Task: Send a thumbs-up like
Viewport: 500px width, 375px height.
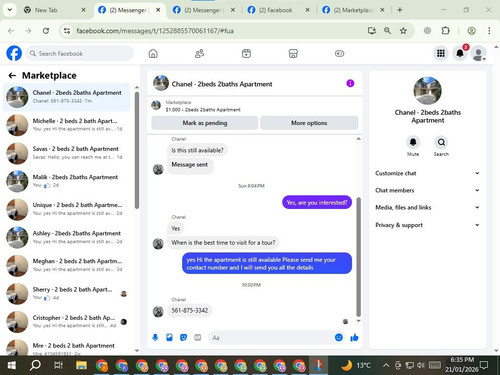Action: click(x=354, y=338)
